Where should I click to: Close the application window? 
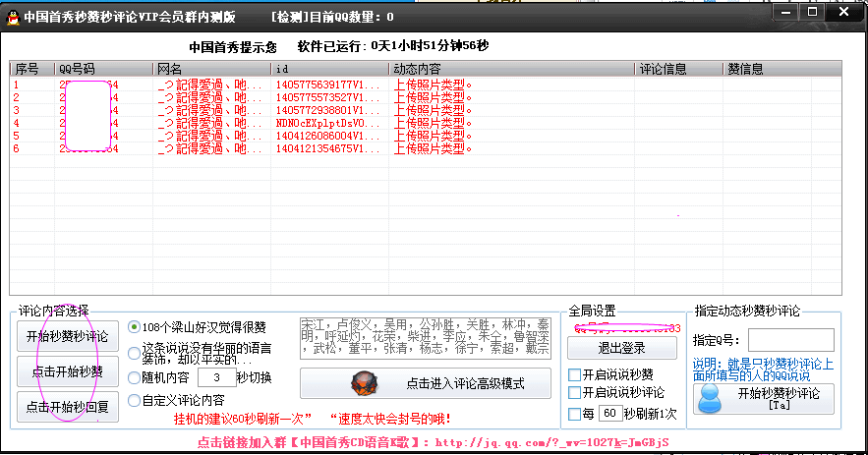click(x=843, y=12)
